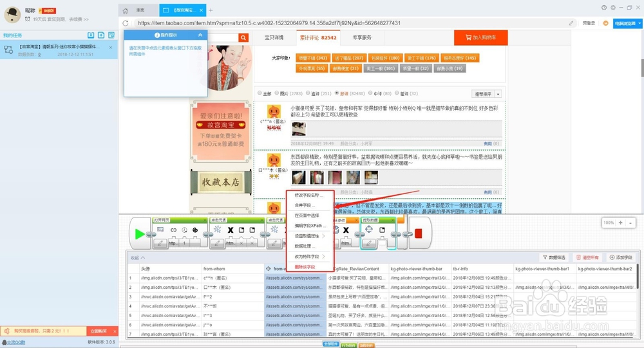Click the first review's photo thumbnail
The image size is (644, 348).
pos(299,129)
